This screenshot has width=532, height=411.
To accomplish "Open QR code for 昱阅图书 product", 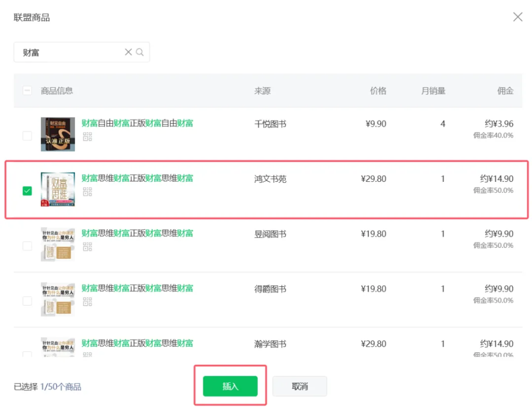I will point(87,247).
